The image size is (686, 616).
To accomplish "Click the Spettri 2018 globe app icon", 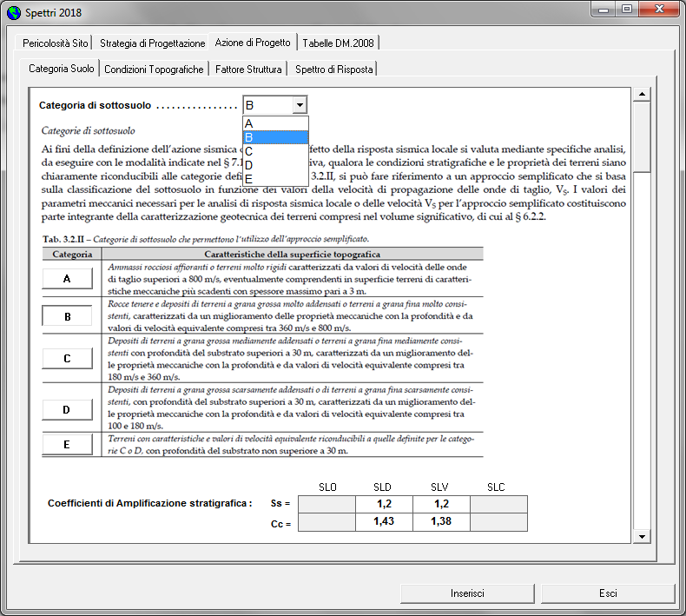I will pos(14,13).
